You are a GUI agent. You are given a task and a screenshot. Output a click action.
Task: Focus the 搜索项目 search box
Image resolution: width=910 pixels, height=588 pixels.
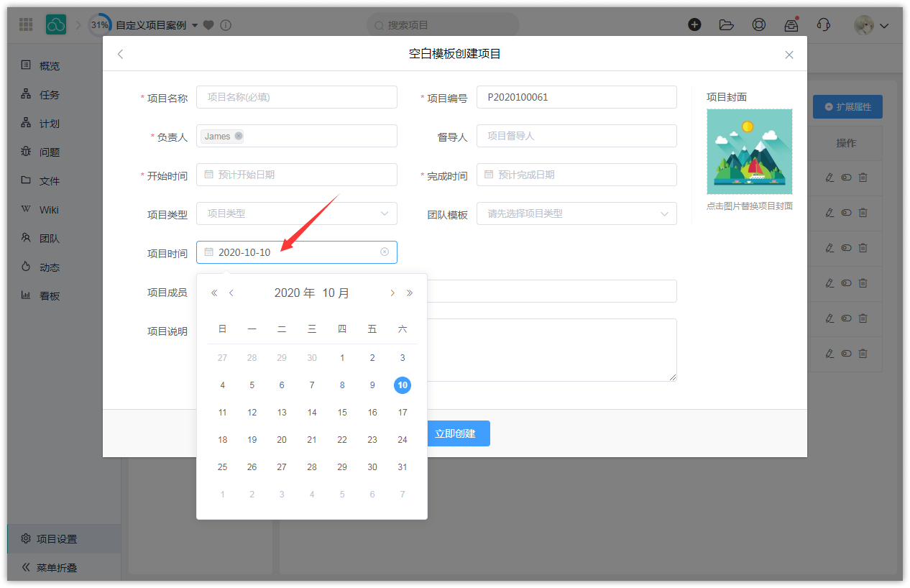coord(443,25)
